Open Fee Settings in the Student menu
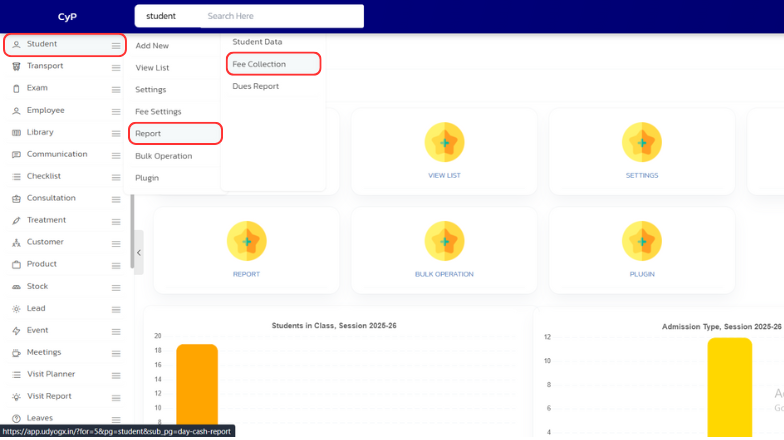 click(x=158, y=111)
